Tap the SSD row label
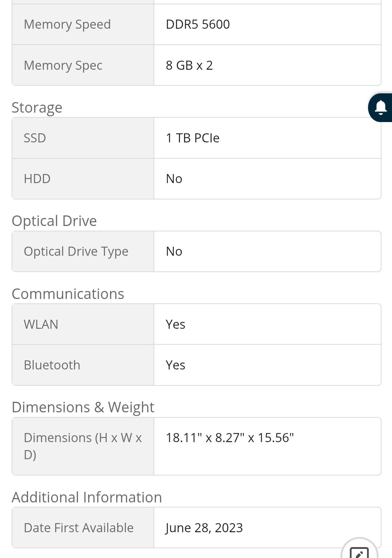This screenshot has height=558, width=392. 35,138
